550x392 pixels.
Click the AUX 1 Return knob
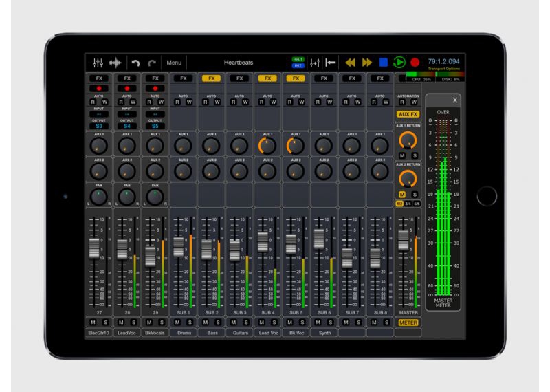408,140
